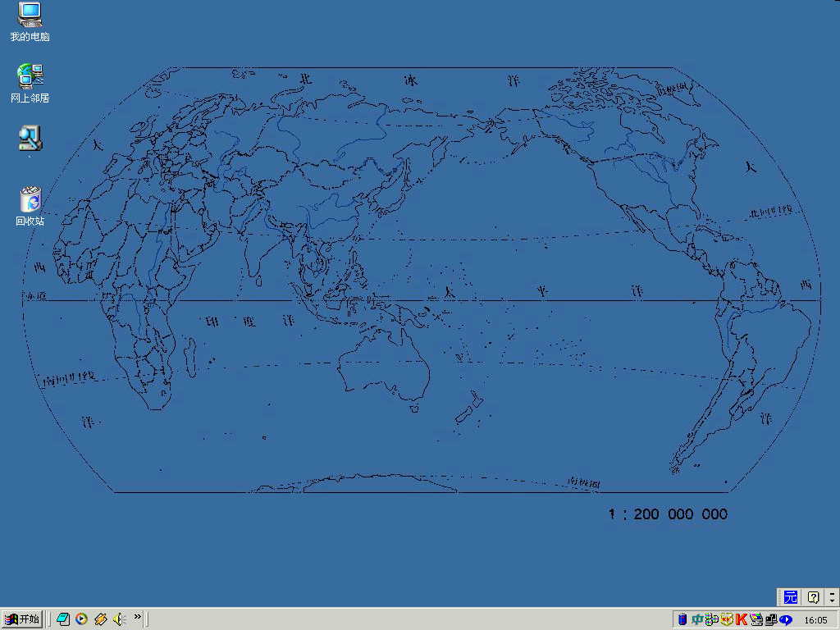
Task: Click the 16:05 taskbar clock
Action: tap(815, 620)
